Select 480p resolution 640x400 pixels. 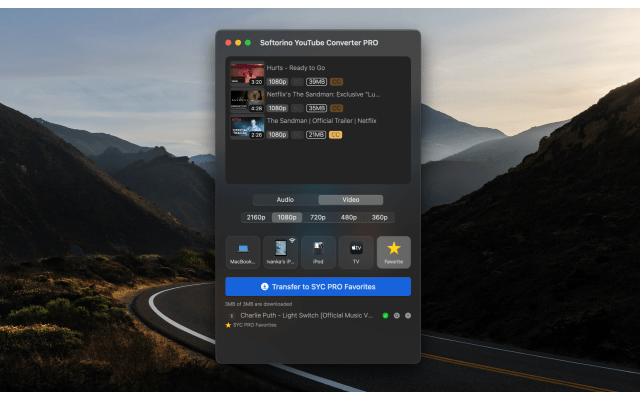pyautogui.click(x=349, y=218)
